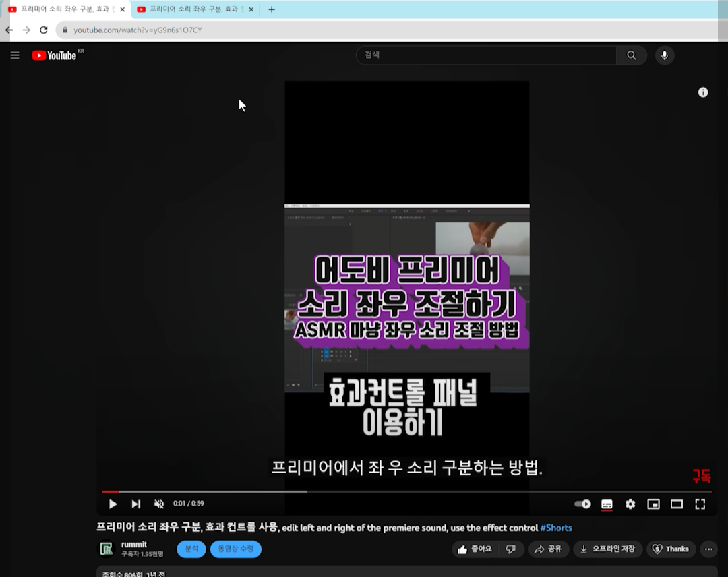728x577 pixels.
Task: Go back using browser back arrow
Action: 9,30
